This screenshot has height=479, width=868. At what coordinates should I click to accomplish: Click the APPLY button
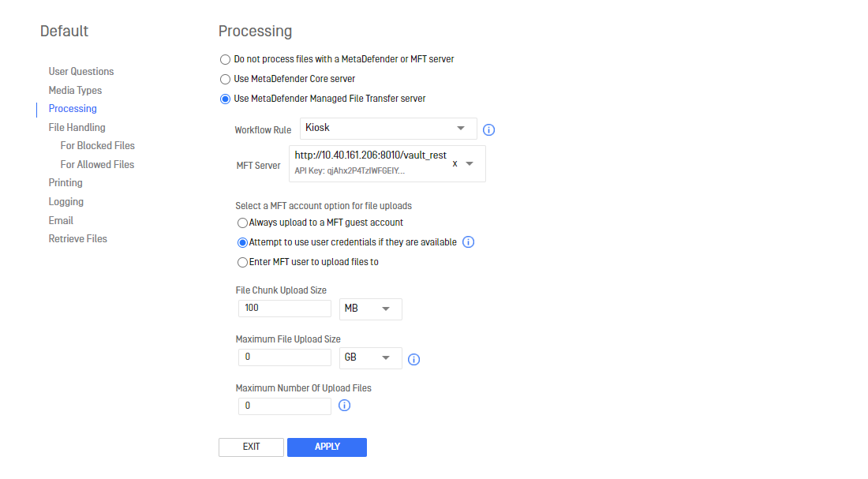[x=327, y=447]
